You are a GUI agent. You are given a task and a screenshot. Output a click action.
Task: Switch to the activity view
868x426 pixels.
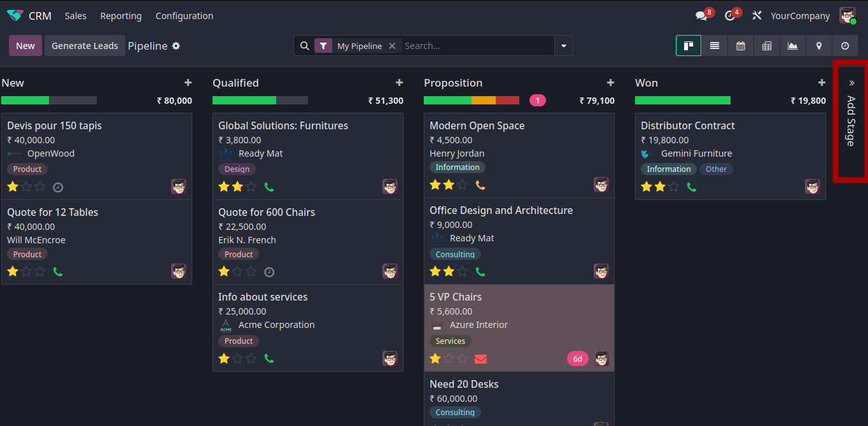845,46
